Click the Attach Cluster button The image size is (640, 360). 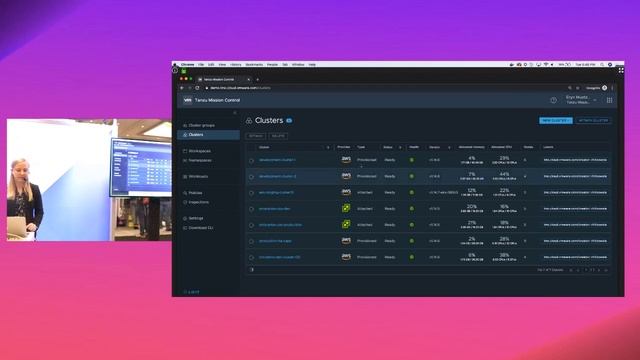(593, 120)
